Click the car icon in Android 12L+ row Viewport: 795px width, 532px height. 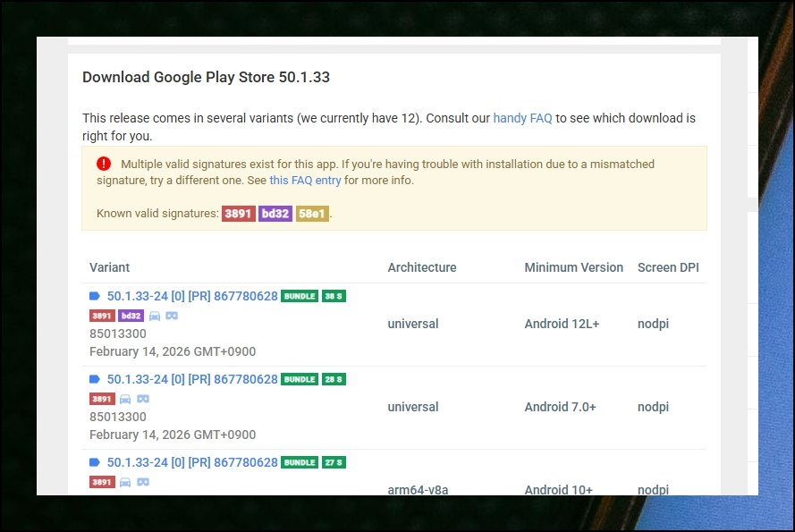(155, 316)
